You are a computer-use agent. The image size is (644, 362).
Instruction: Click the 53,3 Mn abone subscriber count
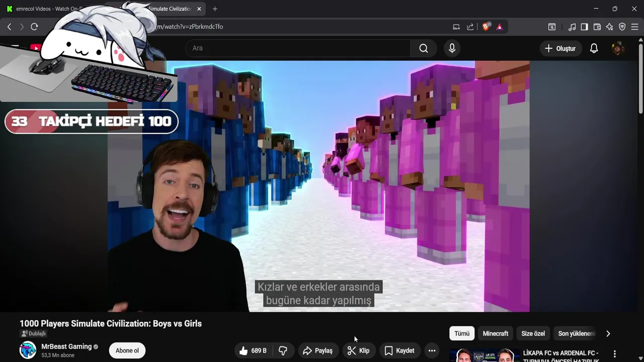pyautogui.click(x=58, y=355)
